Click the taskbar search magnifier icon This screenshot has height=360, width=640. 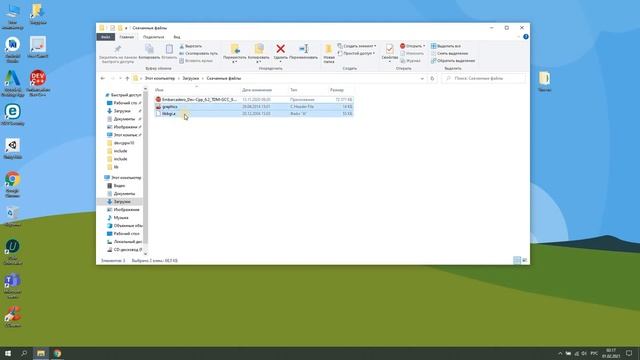click(x=24, y=353)
